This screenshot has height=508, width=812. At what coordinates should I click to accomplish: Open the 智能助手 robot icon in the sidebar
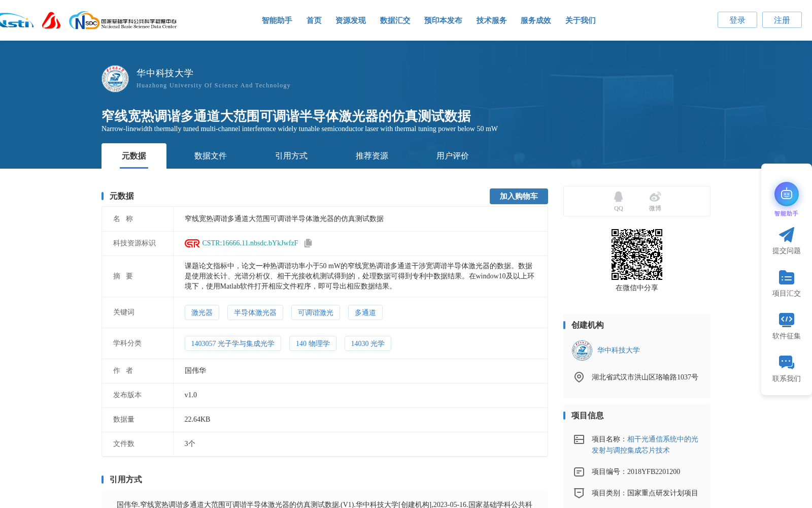click(787, 194)
